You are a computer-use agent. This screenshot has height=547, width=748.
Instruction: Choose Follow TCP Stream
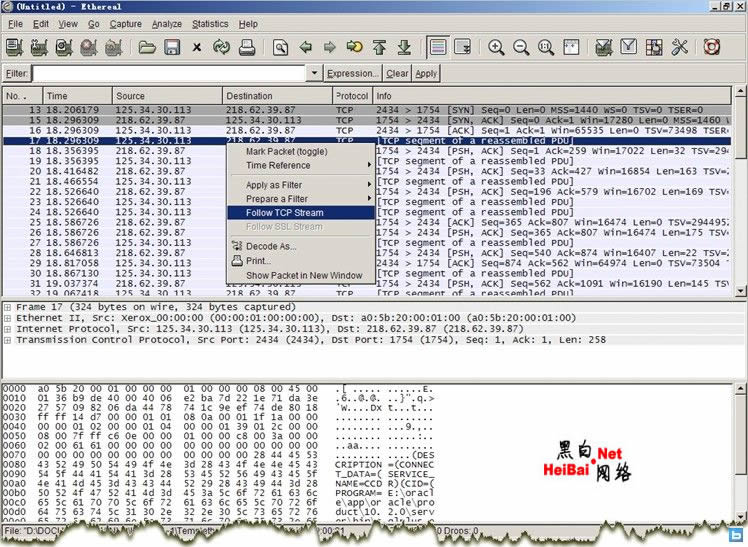point(301,213)
